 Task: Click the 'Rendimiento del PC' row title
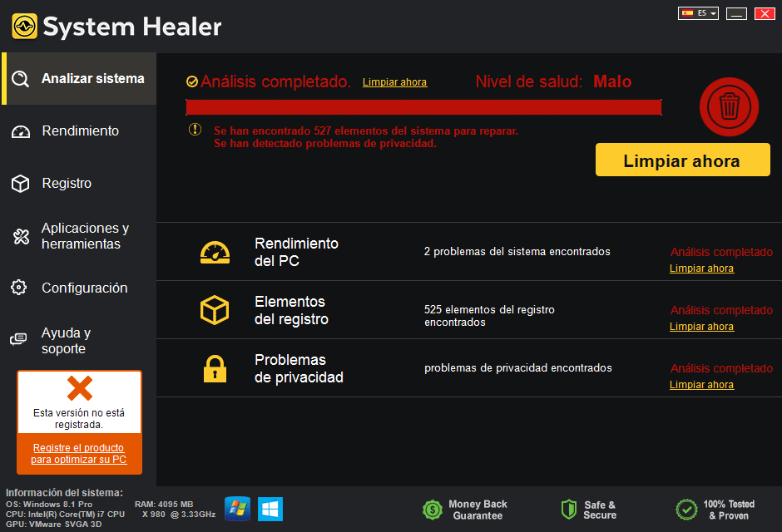(296, 252)
